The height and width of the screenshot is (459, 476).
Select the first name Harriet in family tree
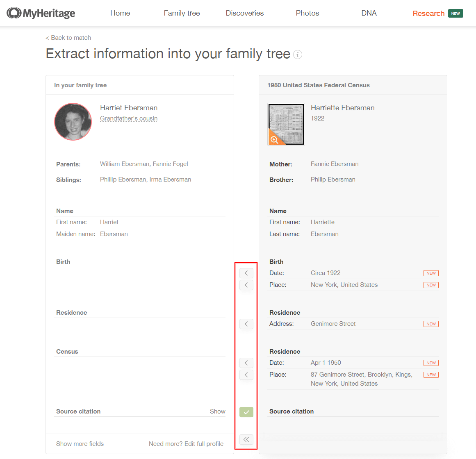(x=109, y=222)
